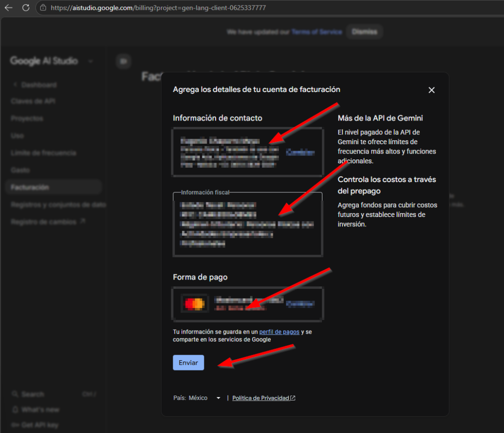Click the Search icon in sidebar

pyautogui.click(x=15, y=394)
